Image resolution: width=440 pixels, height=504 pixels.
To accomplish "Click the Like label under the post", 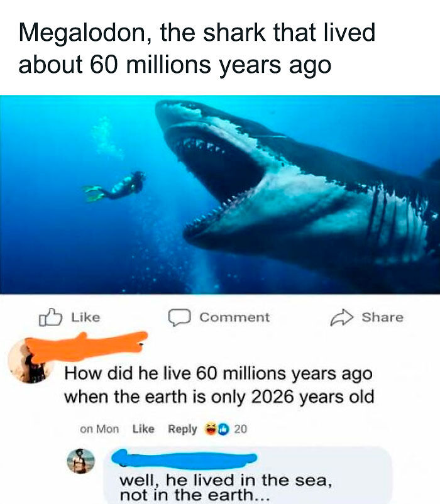I will [85, 317].
